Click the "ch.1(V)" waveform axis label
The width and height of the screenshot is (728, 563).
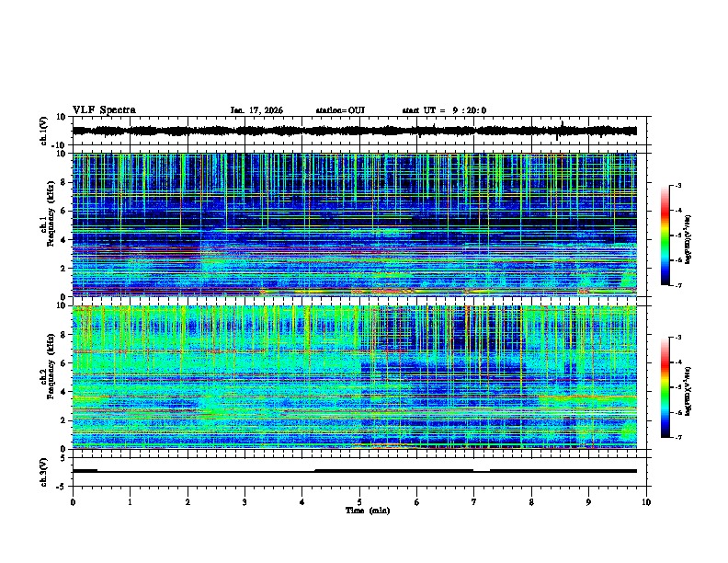pyautogui.click(x=43, y=131)
